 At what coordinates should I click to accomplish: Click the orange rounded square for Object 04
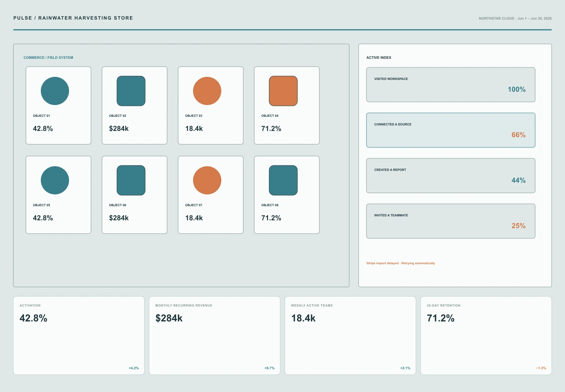tap(283, 91)
